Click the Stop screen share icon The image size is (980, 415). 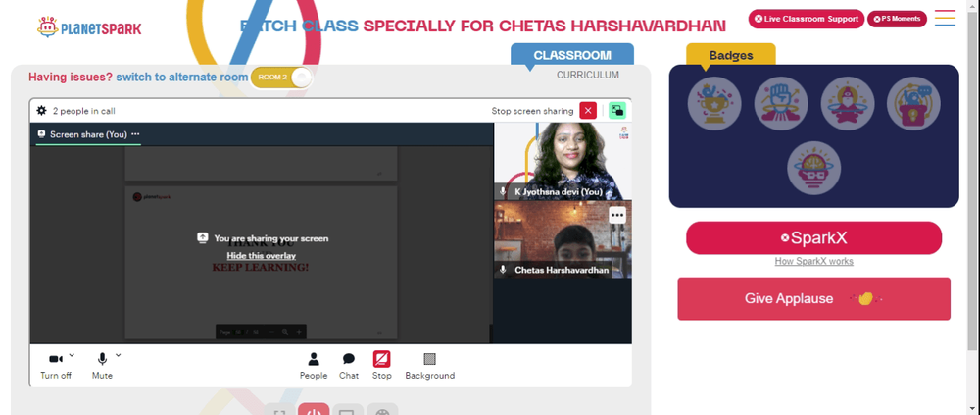tap(382, 359)
